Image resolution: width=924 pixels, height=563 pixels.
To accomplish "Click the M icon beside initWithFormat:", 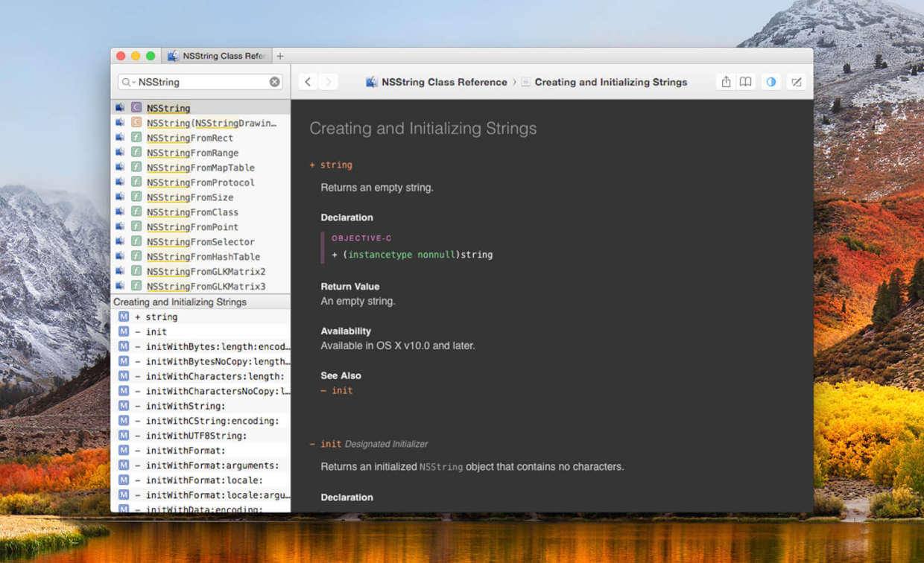I will [124, 451].
